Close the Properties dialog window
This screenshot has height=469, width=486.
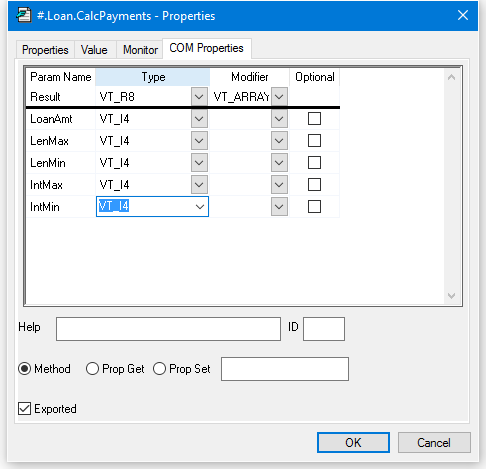(463, 15)
